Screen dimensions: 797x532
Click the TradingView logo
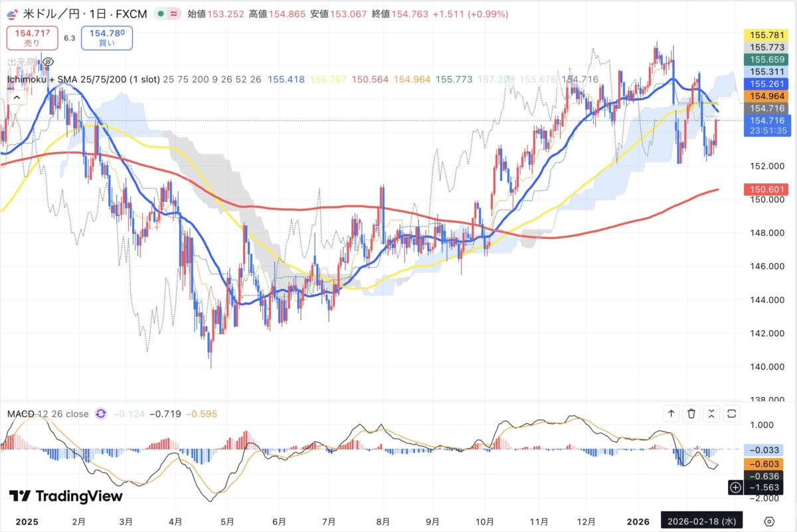(x=66, y=496)
